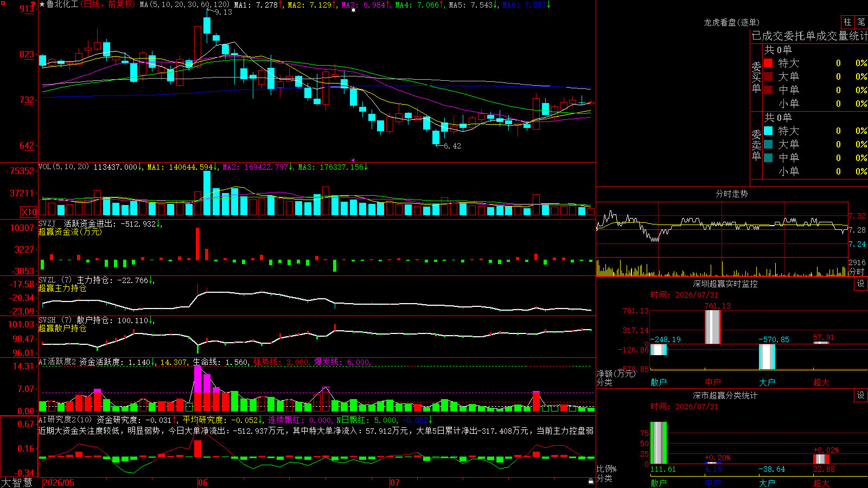Click the 深圳超赢实时监控 panel title

(725, 284)
